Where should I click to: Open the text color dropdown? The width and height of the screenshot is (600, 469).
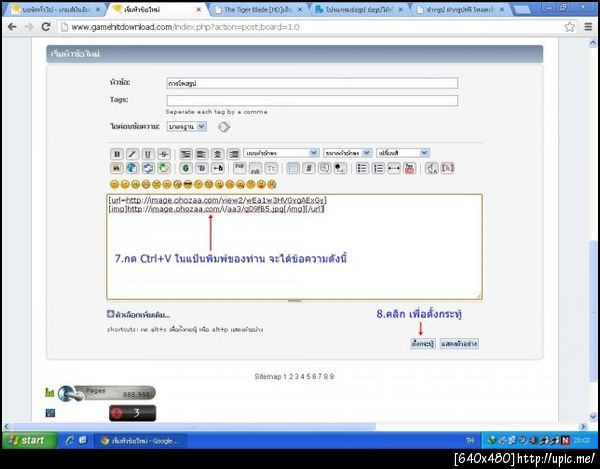[x=403, y=153]
